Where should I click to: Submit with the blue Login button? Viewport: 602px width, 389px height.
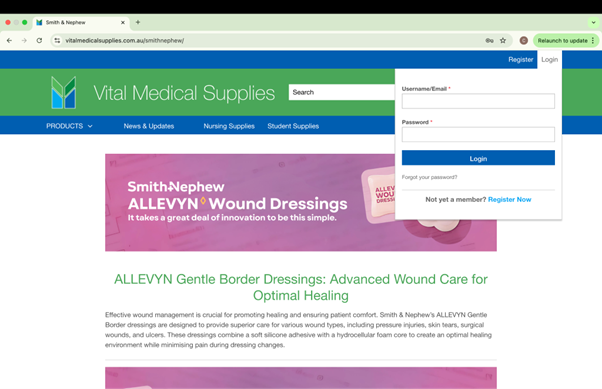point(478,158)
